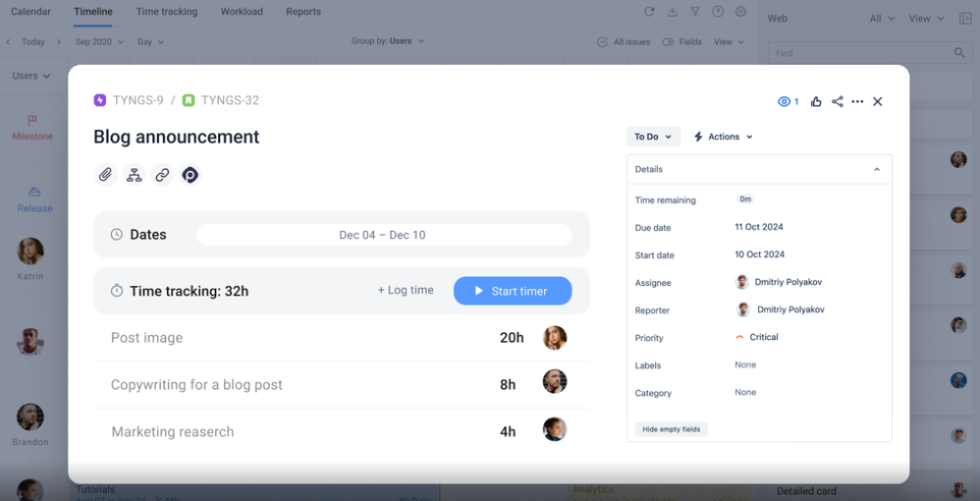Open the Day scale dropdown
Viewport: 980px width, 501px height.
click(x=150, y=42)
